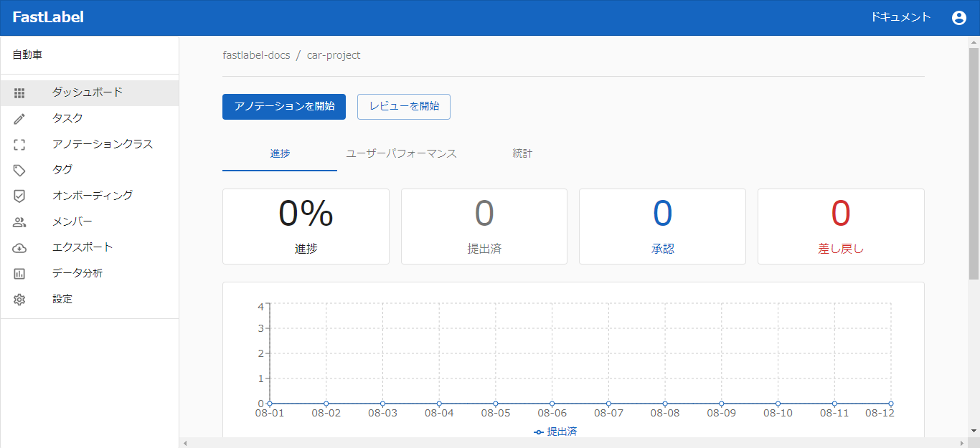
Task: Open エクスポート in the sidebar
Action: 90,248
